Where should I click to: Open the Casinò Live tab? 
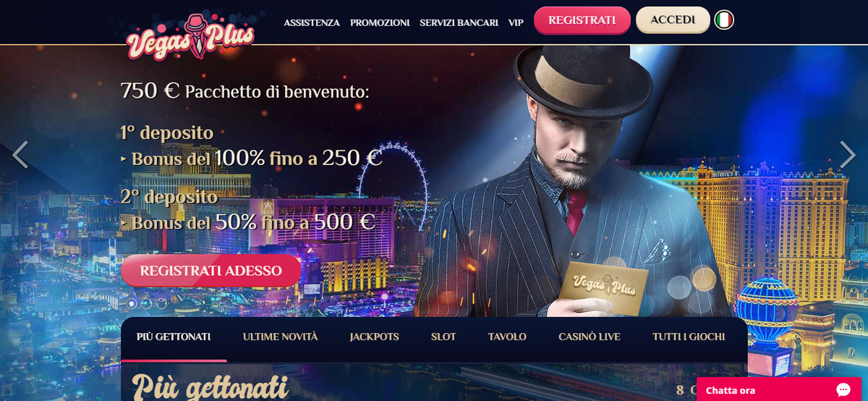(x=590, y=337)
